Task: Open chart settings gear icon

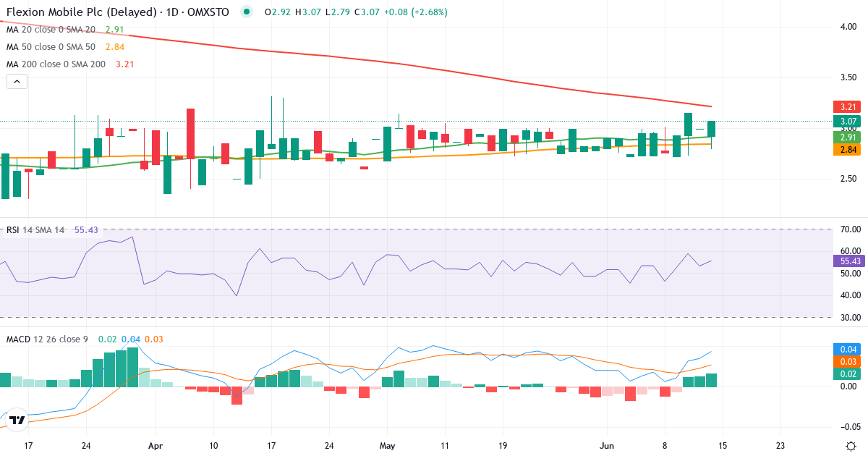Action: tap(851, 446)
